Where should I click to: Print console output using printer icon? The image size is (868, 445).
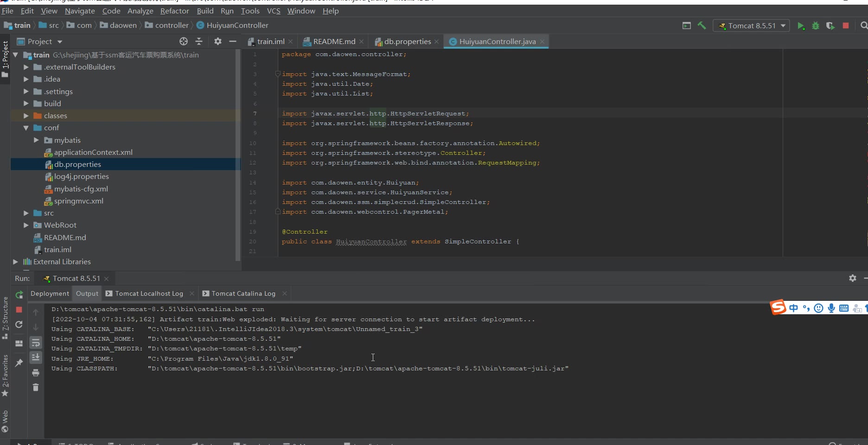[x=36, y=373]
